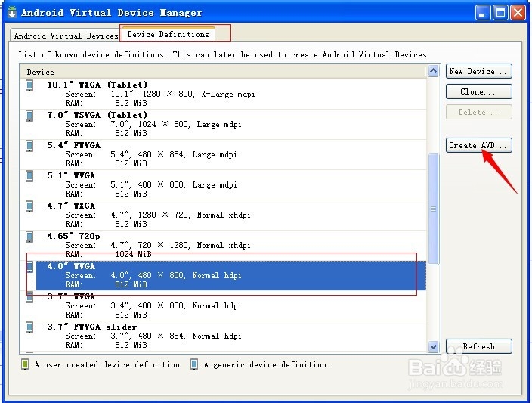This screenshot has width=532, height=403.
Task: Maximize the Android Virtual Device Manager window
Action: point(500,13)
